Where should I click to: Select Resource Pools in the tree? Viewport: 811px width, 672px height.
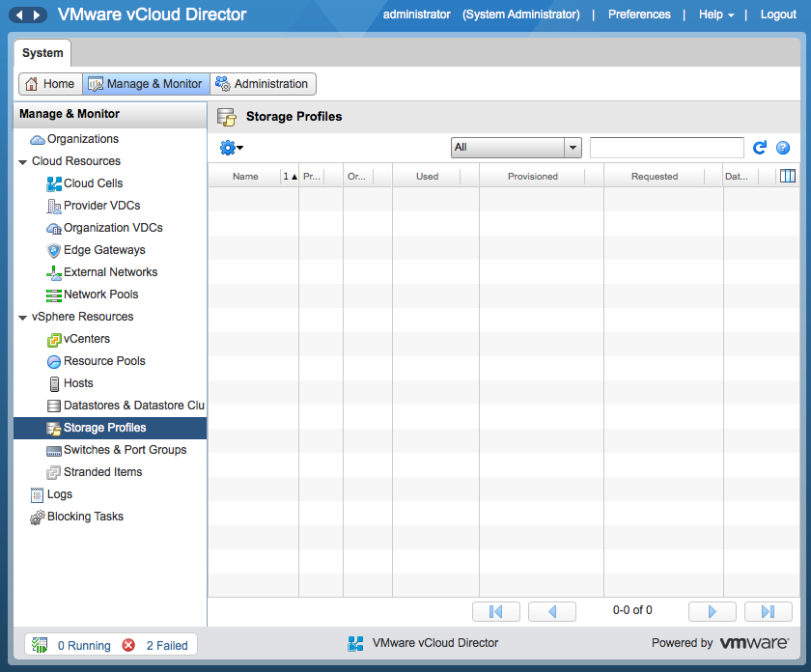(104, 362)
